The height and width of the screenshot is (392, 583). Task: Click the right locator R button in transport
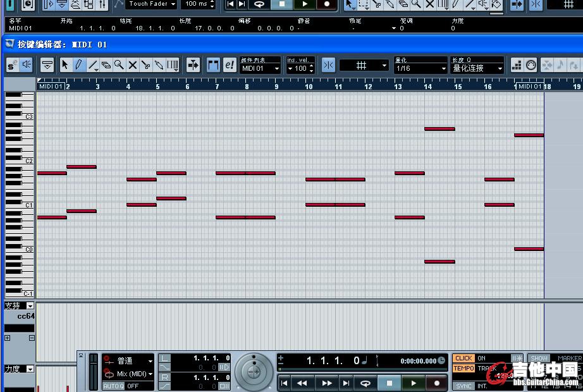pyautogui.click(x=164, y=377)
